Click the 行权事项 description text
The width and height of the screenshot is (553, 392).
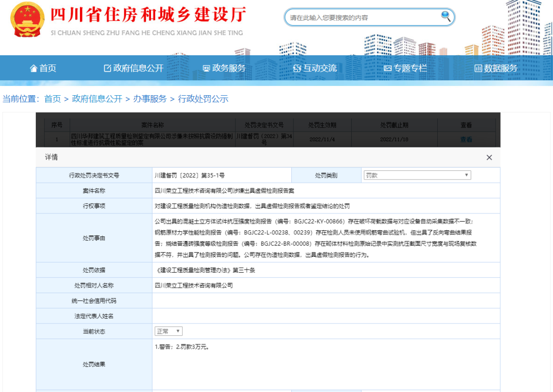tap(252, 206)
